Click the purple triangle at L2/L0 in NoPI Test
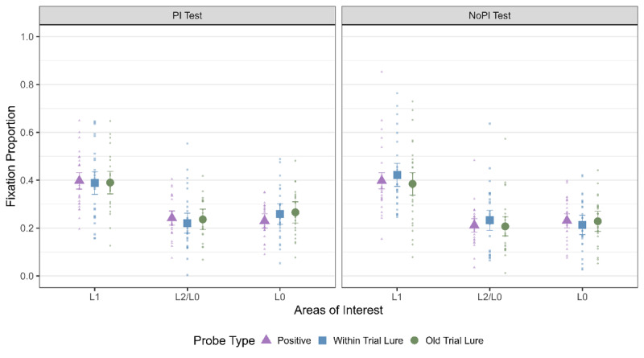 tap(474, 224)
